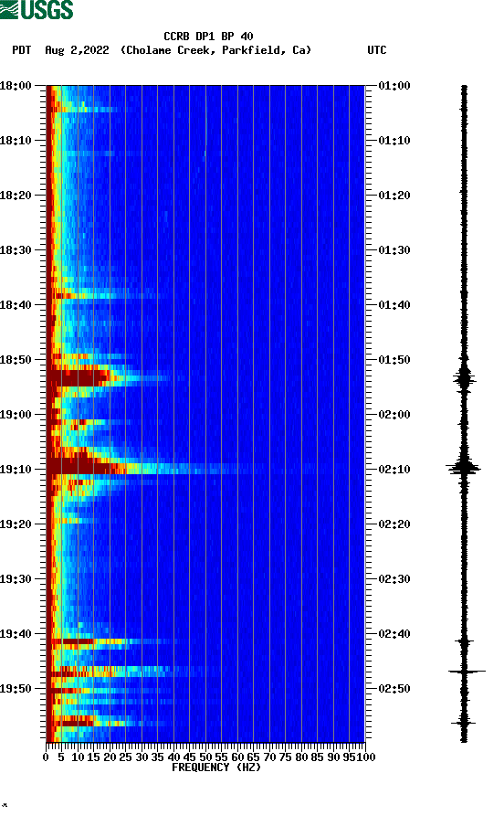
Task: Click the 02:00 UTC time label
Action: coord(394,415)
